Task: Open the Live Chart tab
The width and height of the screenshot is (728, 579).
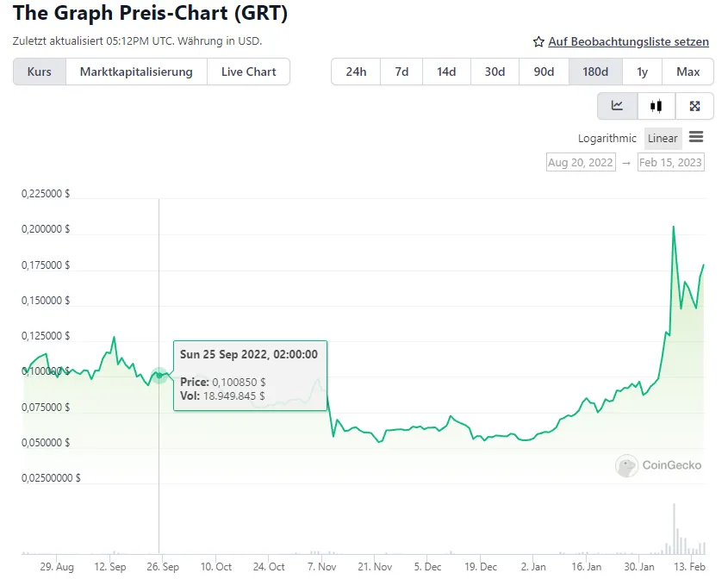Action: [x=248, y=72]
